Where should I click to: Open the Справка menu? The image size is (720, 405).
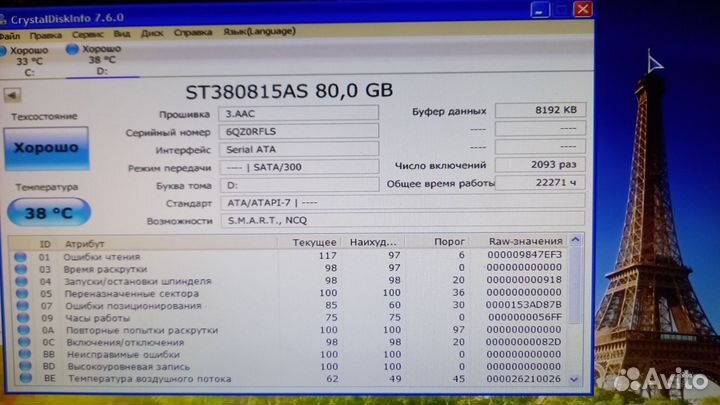193,33
